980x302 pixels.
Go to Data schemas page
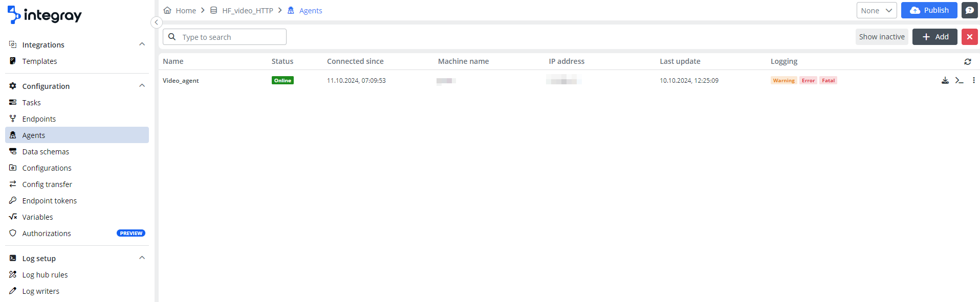pos(46,152)
